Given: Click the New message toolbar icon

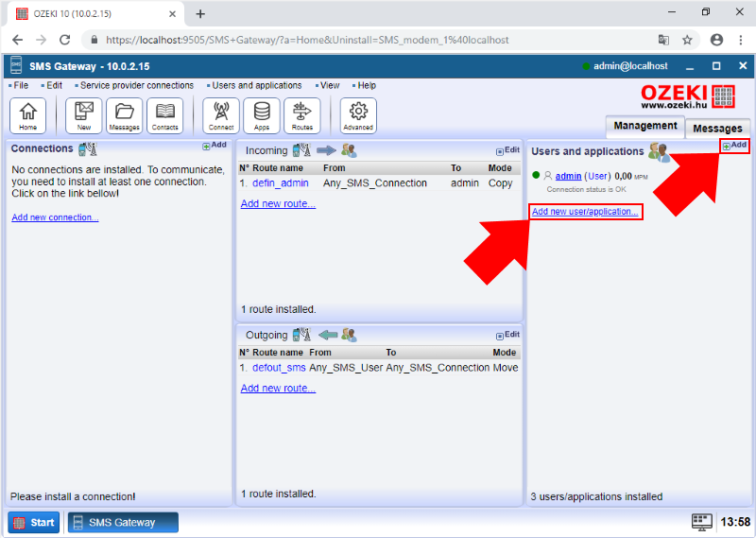Looking at the screenshot, I should (x=84, y=115).
